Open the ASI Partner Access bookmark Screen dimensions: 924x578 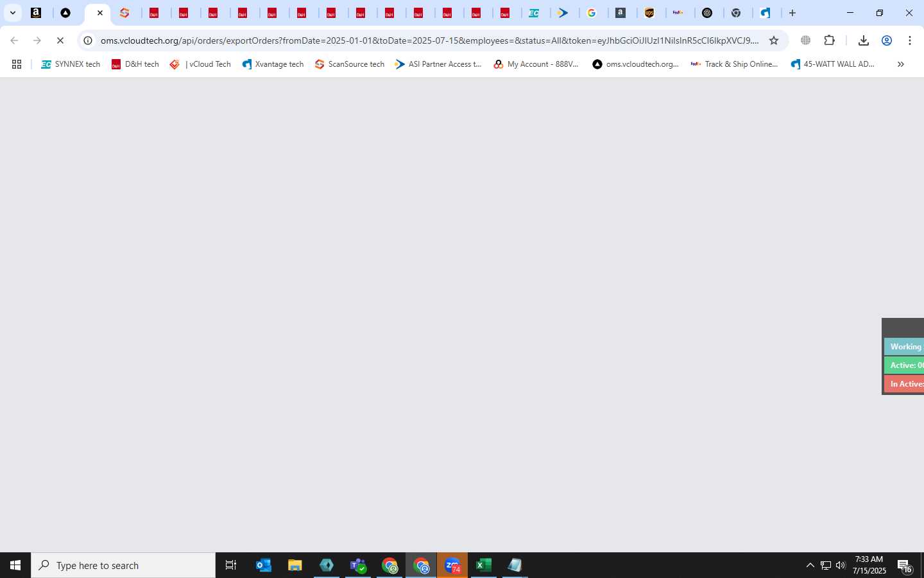point(438,64)
